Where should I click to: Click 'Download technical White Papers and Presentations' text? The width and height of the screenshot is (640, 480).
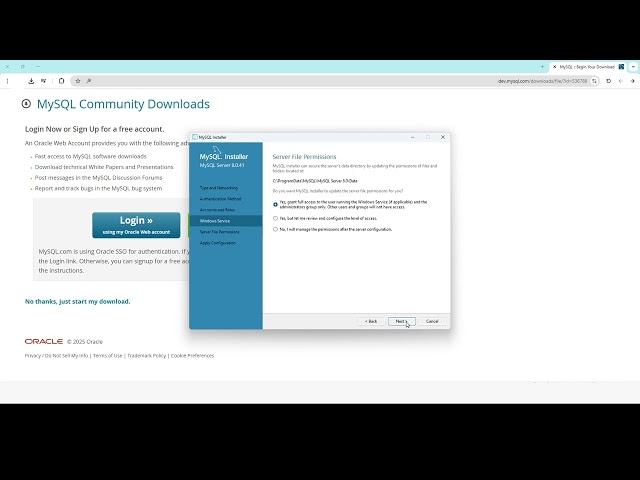pos(104,167)
